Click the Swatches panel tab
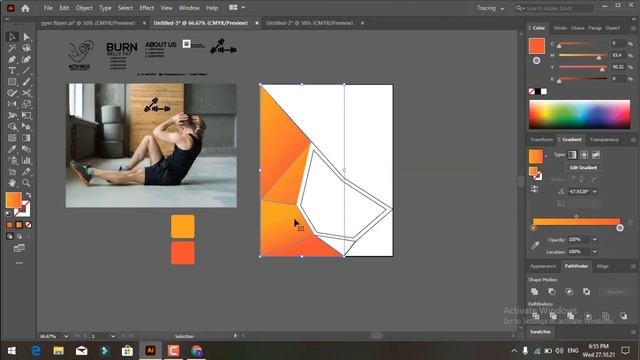 (x=540, y=332)
